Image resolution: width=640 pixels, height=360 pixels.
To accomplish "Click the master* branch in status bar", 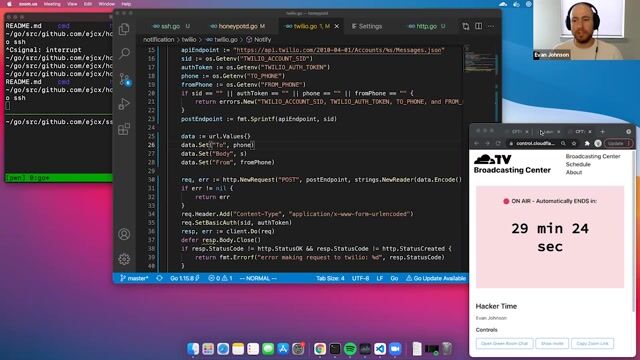I will (134, 278).
